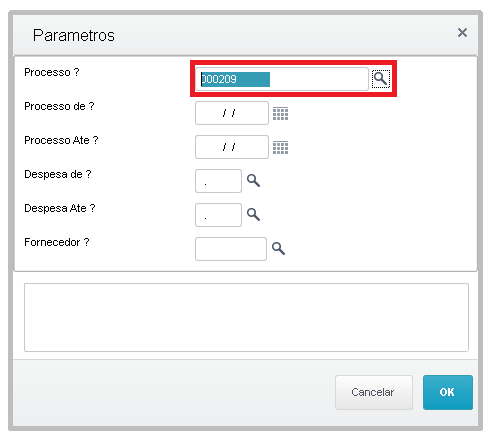Screen dimensions: 488x436
Task: Focus the Despesa Ate input field
Action: click(218, 215)
